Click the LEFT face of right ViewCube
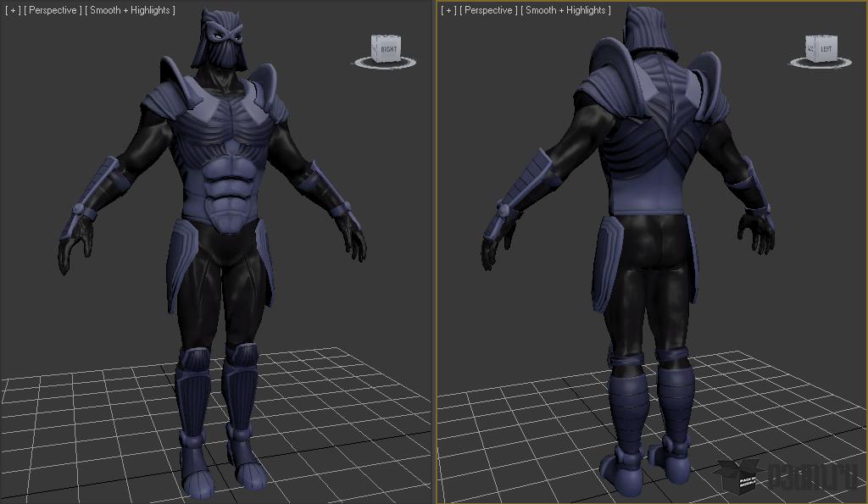 coord(826,49)
